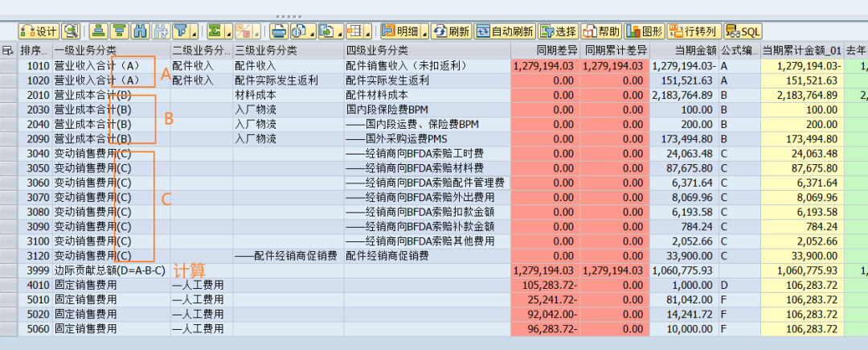Click the Views icon
868x350 pixels.
298,31
